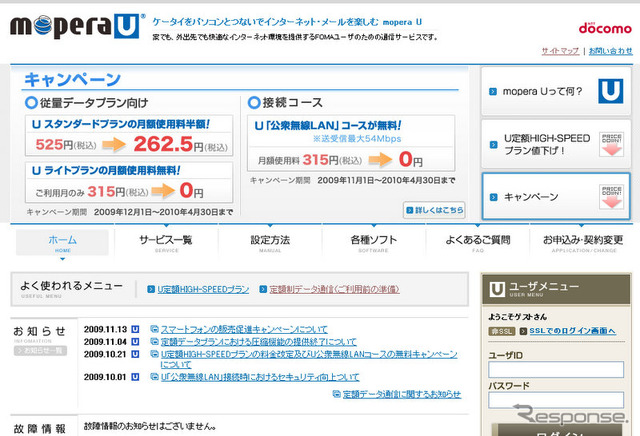The image size is (640, 436).
Task: Click the U badge next to 2009.10.01
Action: [135, 377]
